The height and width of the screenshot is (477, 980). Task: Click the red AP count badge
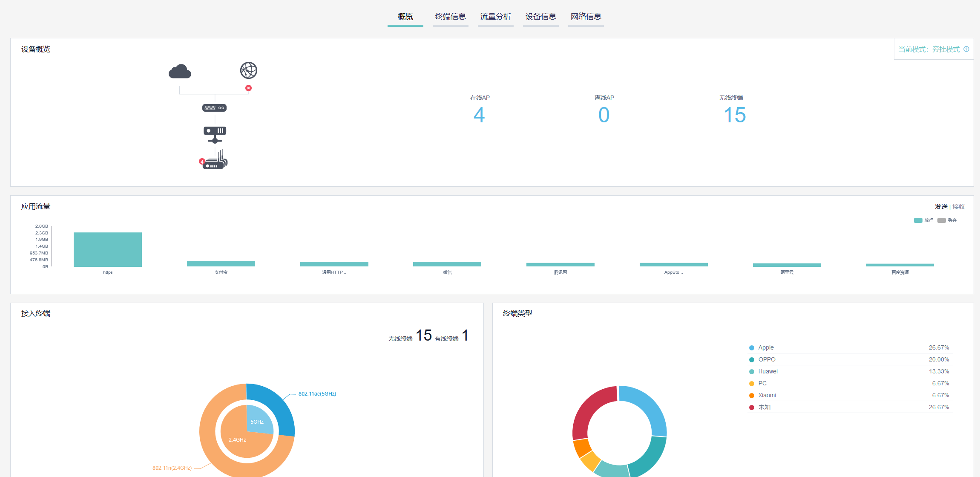tap(202, 162)
